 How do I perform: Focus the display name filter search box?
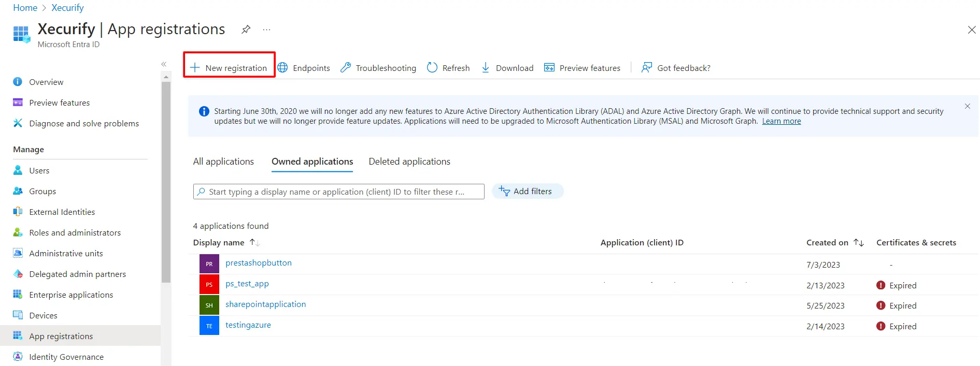[339, 192]
